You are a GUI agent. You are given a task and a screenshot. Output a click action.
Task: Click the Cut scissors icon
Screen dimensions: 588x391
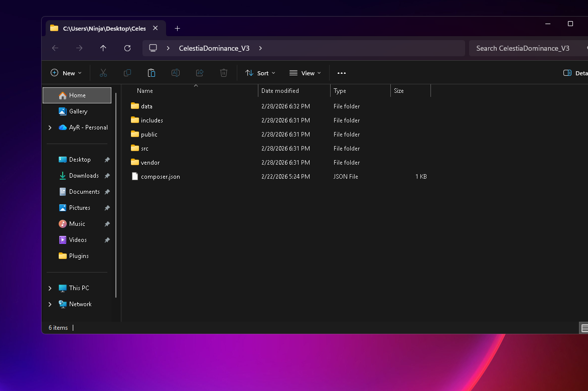[103, 73]
